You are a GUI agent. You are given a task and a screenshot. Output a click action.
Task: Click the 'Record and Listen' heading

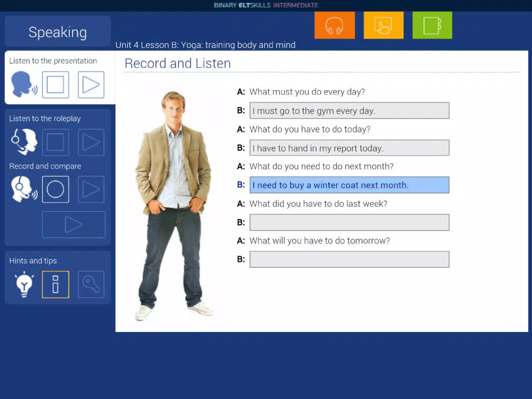[x=178, y=63]
